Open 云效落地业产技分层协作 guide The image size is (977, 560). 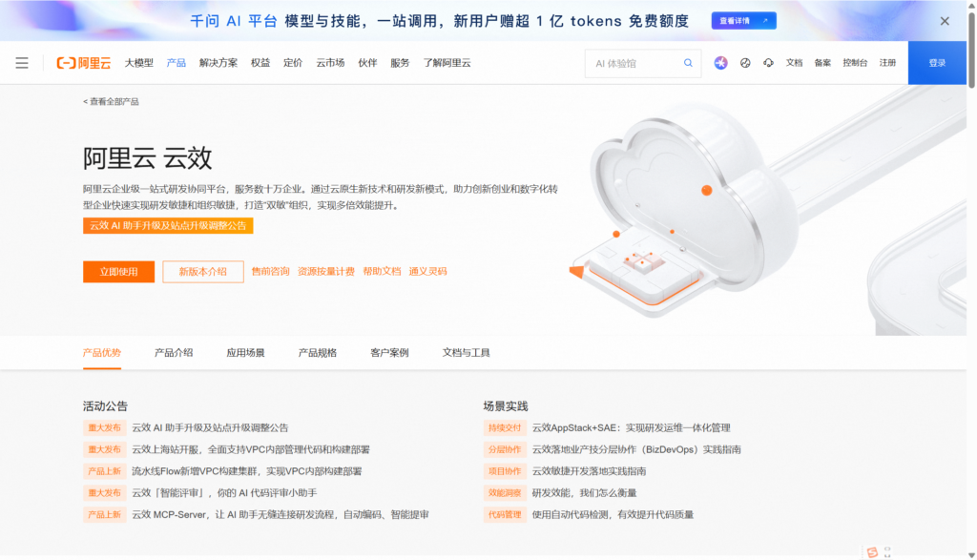point(636,449)
